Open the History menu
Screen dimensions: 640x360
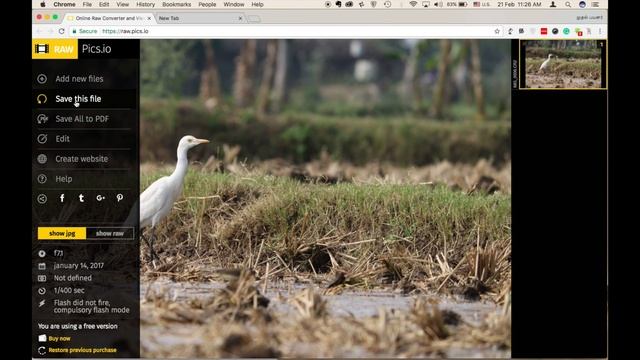[x=145, y=4]
